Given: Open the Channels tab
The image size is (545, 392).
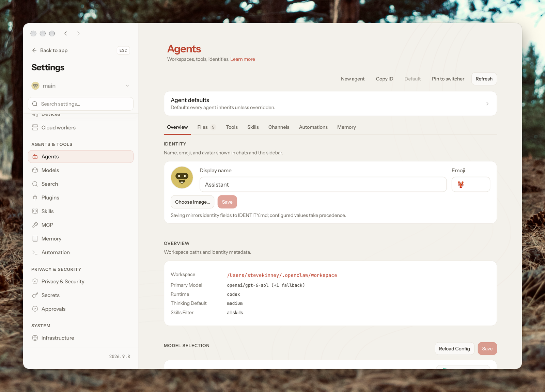Looking at the screenshot, I should (x=279, y=127).
